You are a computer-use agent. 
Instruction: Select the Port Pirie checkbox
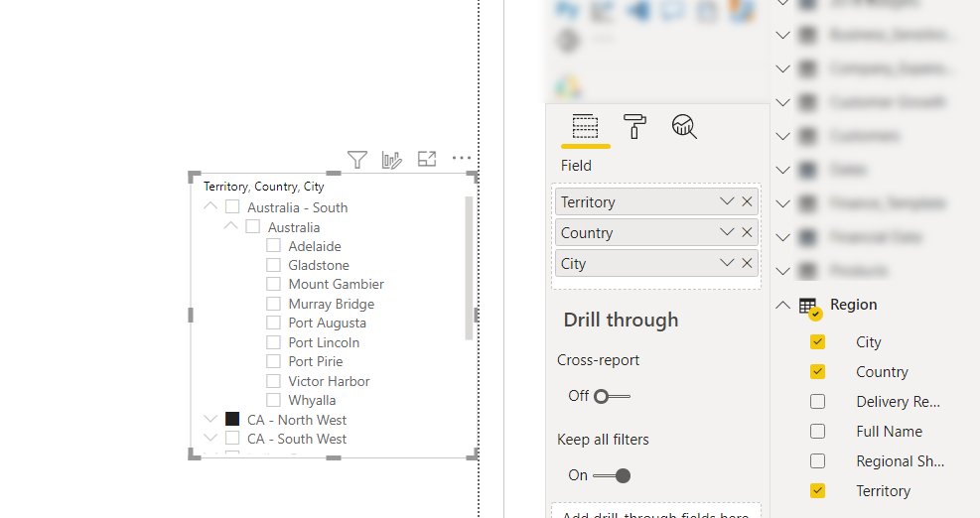273,361
